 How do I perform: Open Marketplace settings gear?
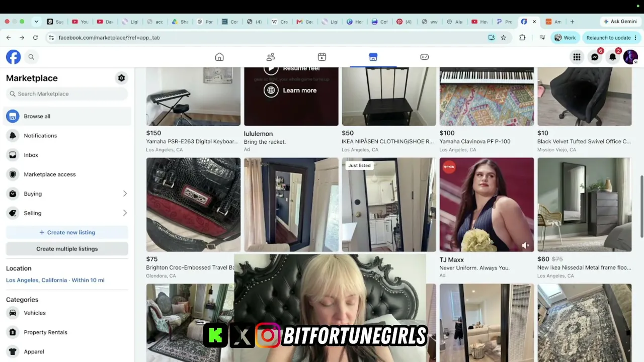(121, 78)
